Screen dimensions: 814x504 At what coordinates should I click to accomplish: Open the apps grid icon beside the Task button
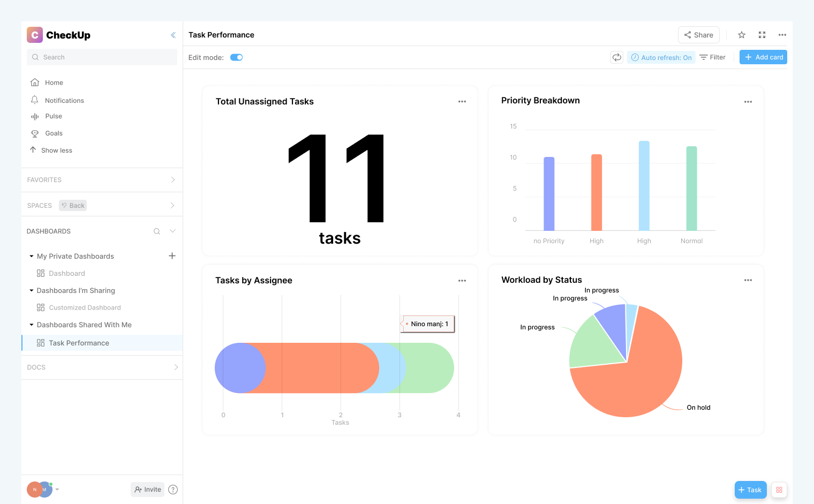click(x=779, y=490)
